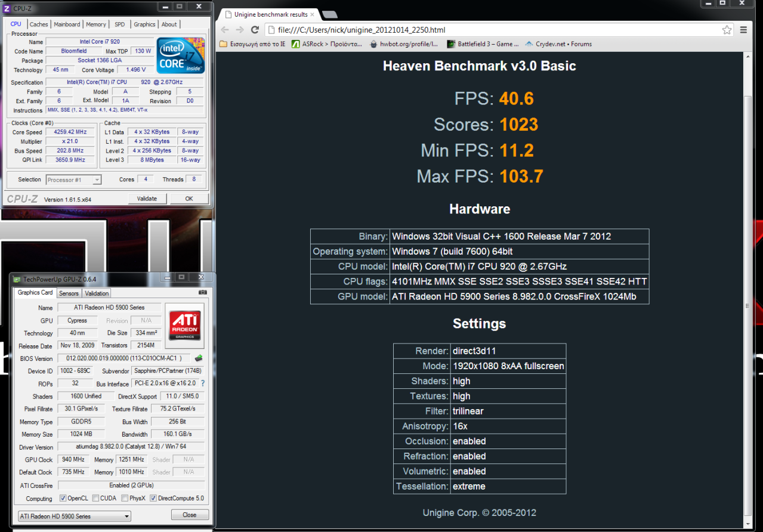The height and width of the screenshot is (532, 763).
Task: Select the Graphics Card tab in GPU-Z
Action: [35, 293]
